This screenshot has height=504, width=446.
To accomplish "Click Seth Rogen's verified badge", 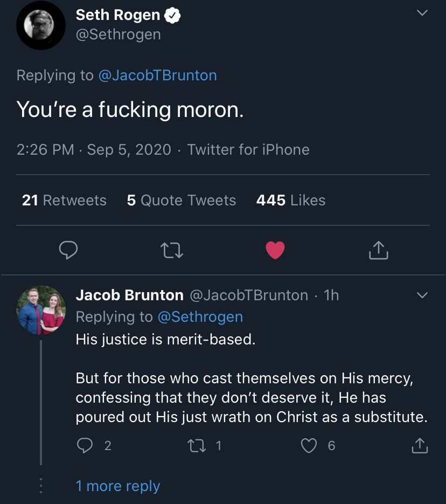I will tap(172, 16).
